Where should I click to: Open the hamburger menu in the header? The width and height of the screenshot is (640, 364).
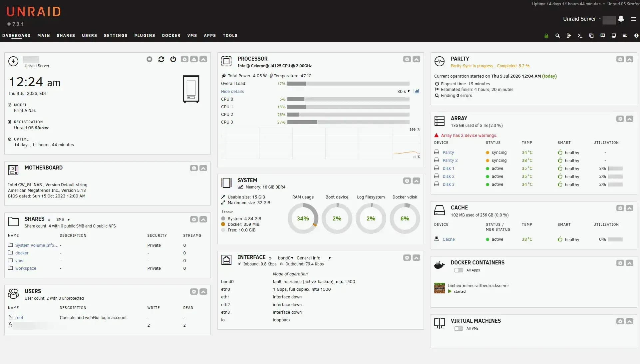634,19
